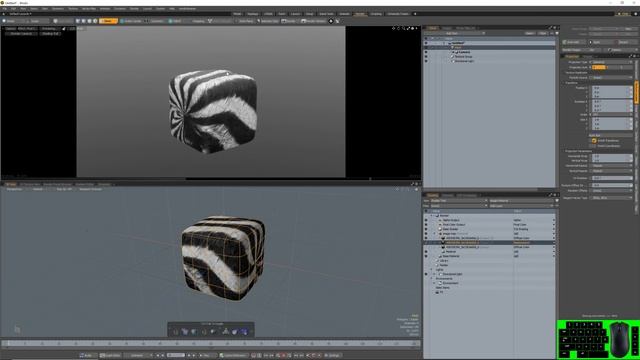Click the zebra cube in 3D viewport
The image size is (640, 360).
[223, 258]
